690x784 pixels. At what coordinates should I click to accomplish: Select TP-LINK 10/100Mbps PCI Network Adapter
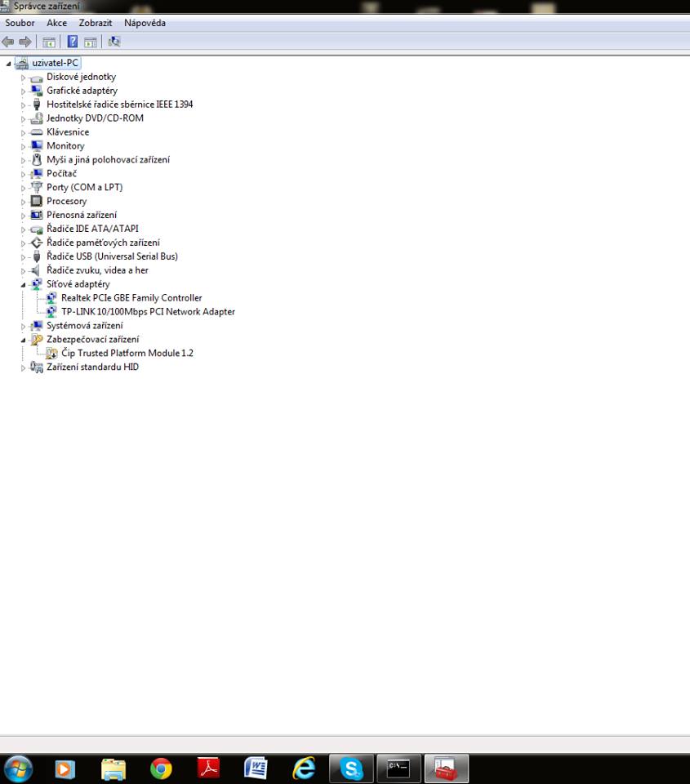tap(148, 312)
